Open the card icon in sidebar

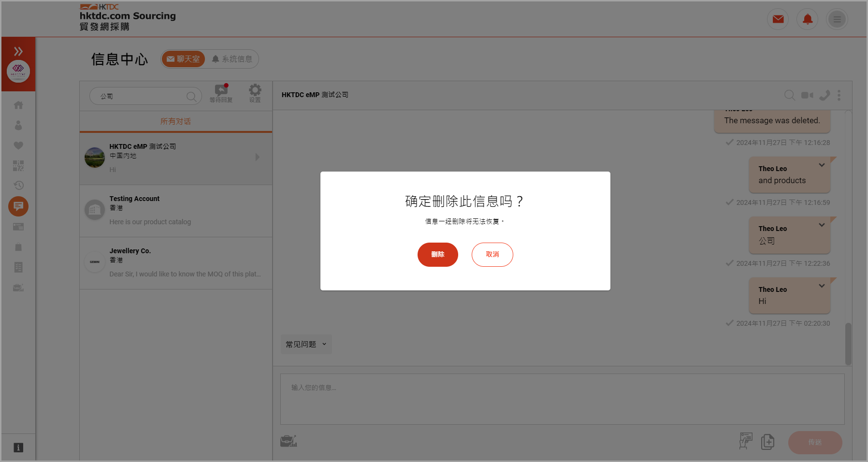18,227
